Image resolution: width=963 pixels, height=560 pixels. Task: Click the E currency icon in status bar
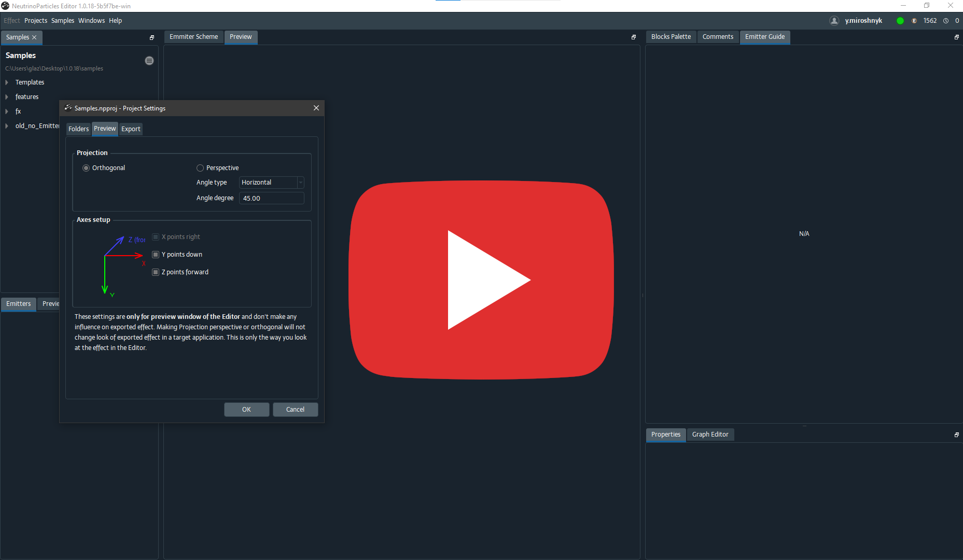[x=914, y=21]
